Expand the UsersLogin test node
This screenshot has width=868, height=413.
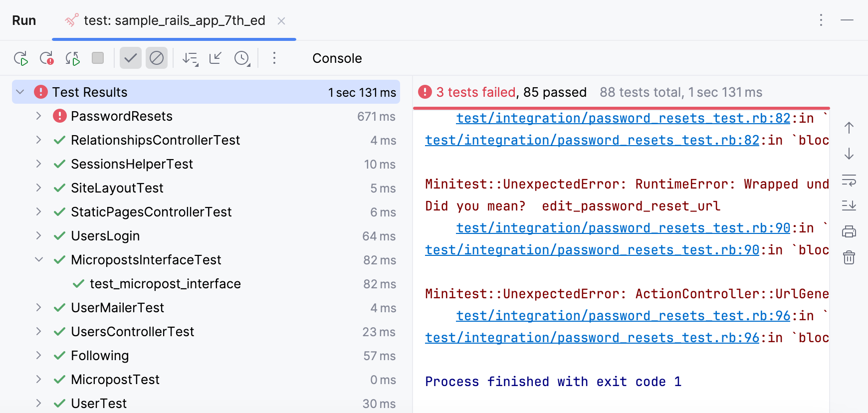(38, 236)
